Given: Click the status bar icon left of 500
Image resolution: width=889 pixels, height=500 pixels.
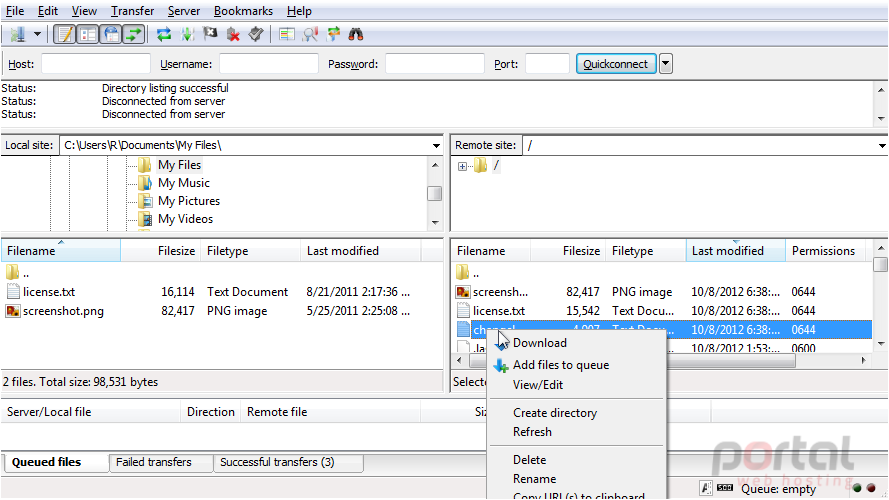Looking at the screenshot, I should pyautogui.click(x=706, y=488).
